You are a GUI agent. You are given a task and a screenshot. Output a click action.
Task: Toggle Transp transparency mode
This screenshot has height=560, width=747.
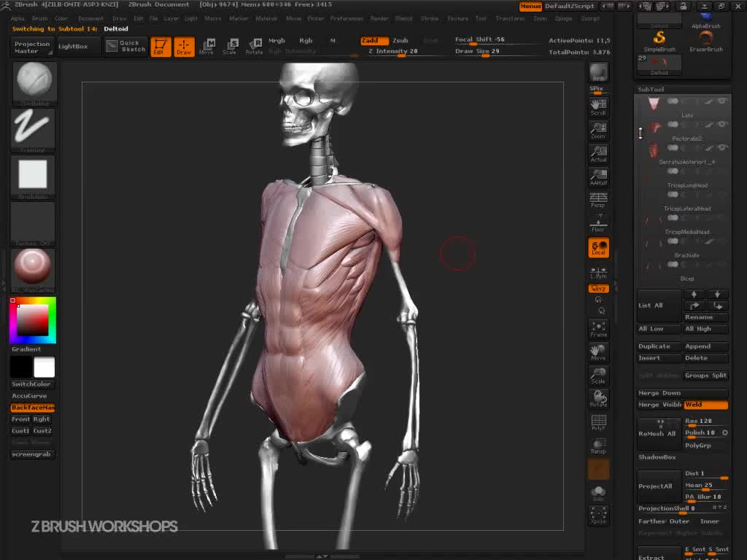coord(598,446)
